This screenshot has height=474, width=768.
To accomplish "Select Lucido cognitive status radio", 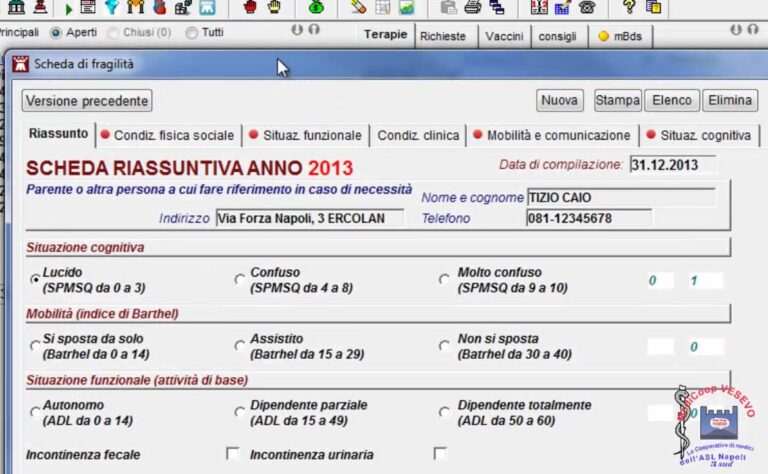I will (x=35, y=279).
